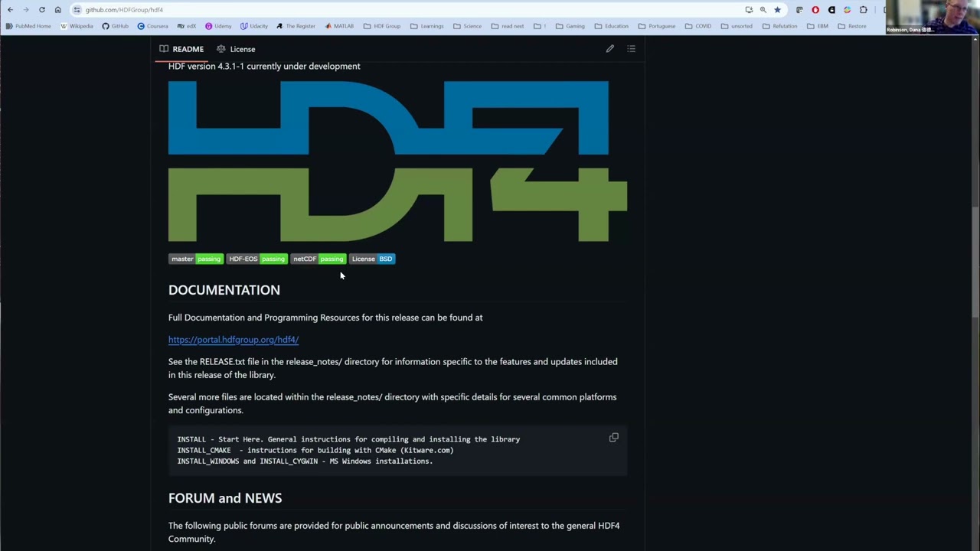Image resolution: width=980 pixels, height=551 pixels.
Task: Open the License BSD badge
Action: [372, 259]
